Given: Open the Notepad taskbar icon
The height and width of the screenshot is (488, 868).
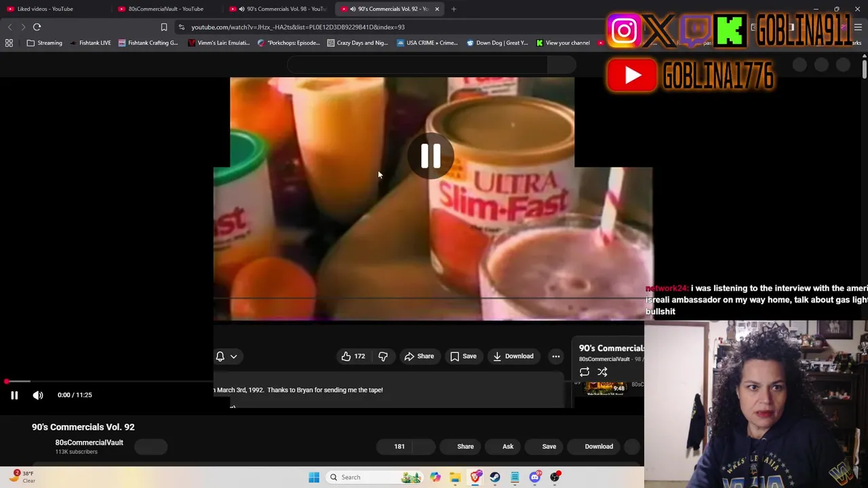Looking at the screenshot, I should pos(515,477).
